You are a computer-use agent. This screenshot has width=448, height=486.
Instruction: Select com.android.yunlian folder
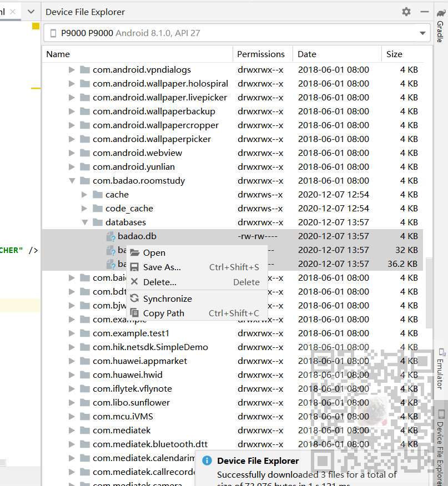coord(133,167)
